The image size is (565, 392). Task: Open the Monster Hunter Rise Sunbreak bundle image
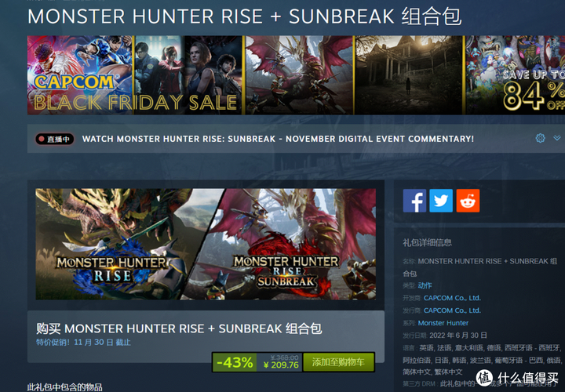pyautogui.click(x=206, y=244)
